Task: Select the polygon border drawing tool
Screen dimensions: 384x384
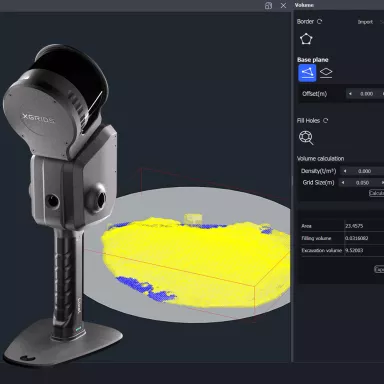Action: pyautogui.click(x=306, y=39)
